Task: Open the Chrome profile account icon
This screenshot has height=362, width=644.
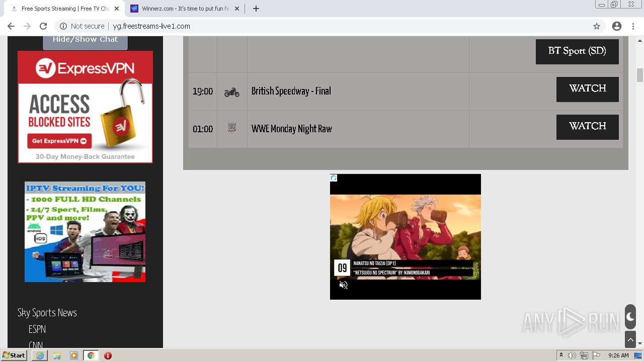Action: point(617,26)
